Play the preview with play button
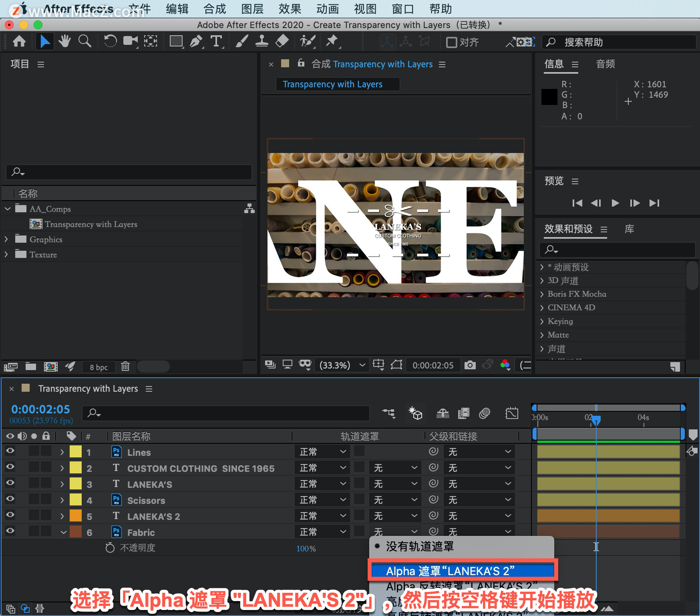The height and width of the screenshot is (616, 700). click(615, 203)
